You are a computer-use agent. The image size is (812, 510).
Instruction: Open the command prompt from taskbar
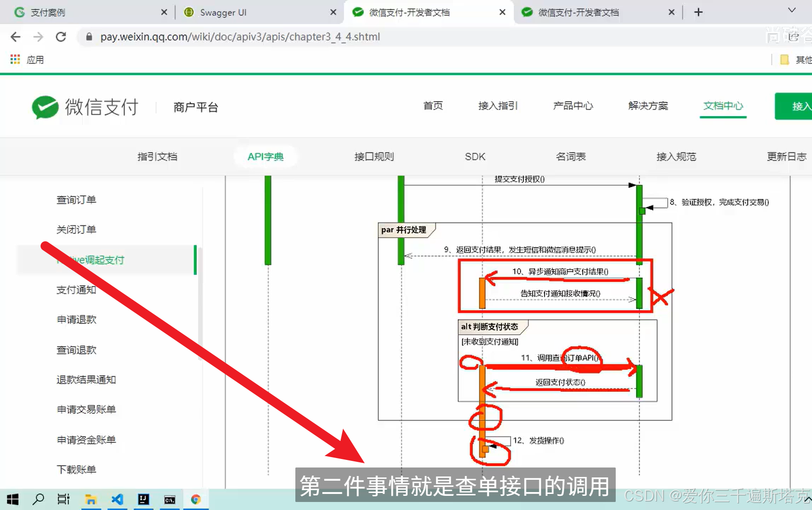170,499
